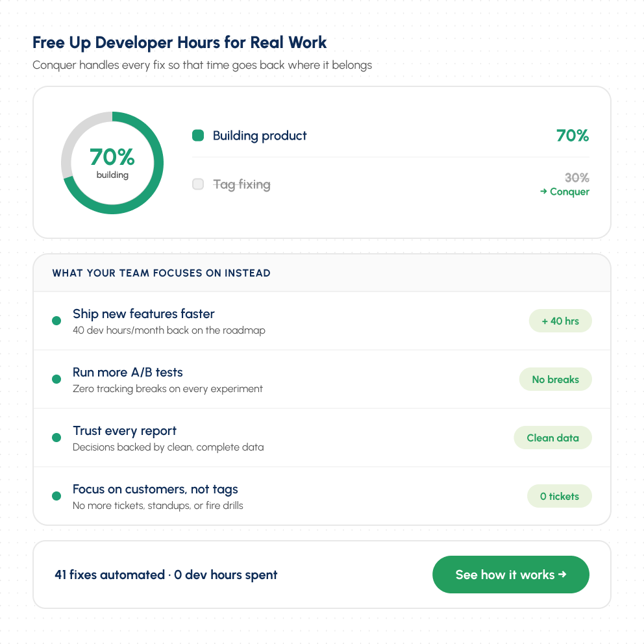Click green dot beside Run more A/B tests
Viewport: 644px width, 644px height.
click(56, 379)
